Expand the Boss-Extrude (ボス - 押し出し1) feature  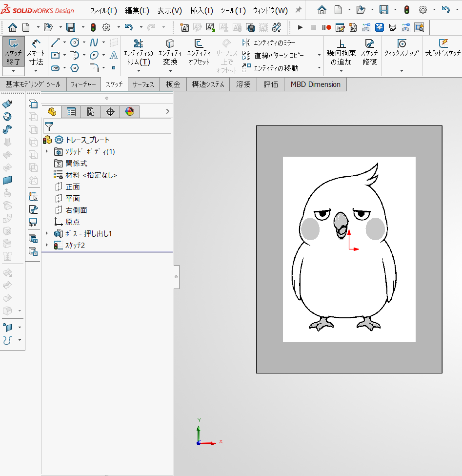tap(47, 233)
